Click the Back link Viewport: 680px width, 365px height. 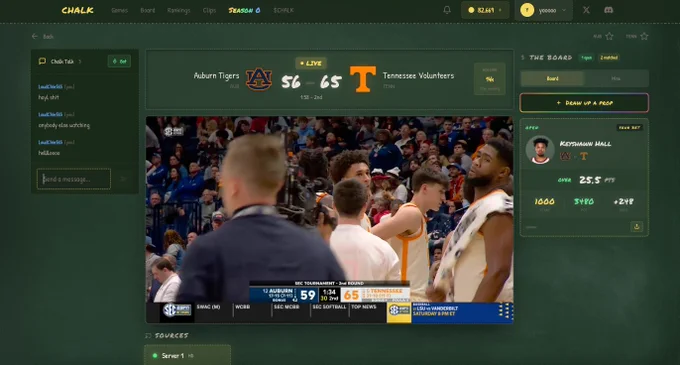48,37
